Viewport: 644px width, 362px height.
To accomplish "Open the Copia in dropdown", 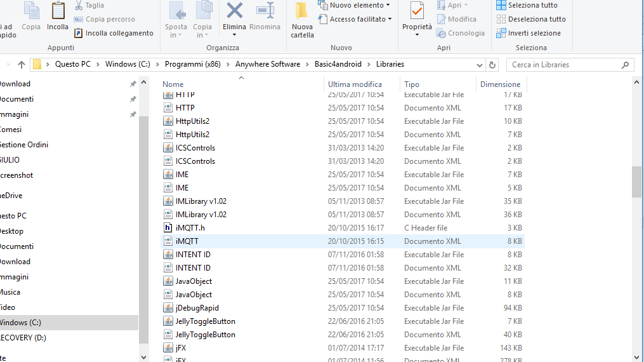I will coord(202,31).
